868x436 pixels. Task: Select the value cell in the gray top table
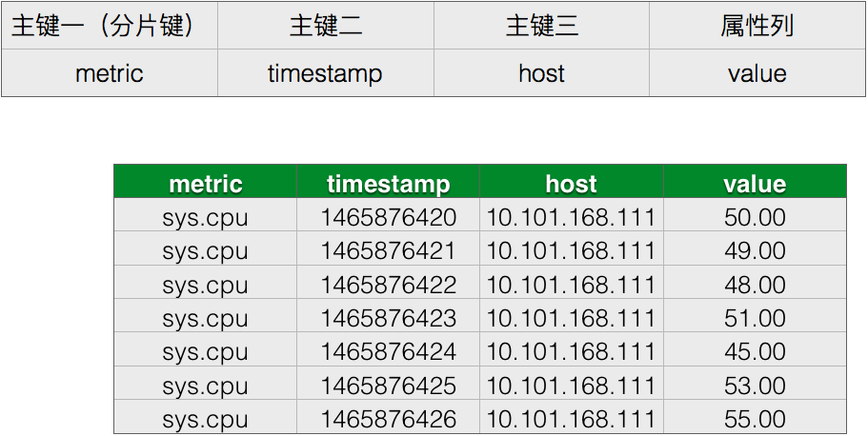tap(757, 73)
